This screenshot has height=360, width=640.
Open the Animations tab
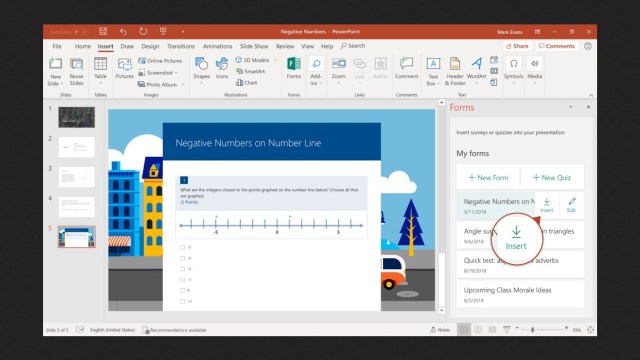click(x=218, y=46)
